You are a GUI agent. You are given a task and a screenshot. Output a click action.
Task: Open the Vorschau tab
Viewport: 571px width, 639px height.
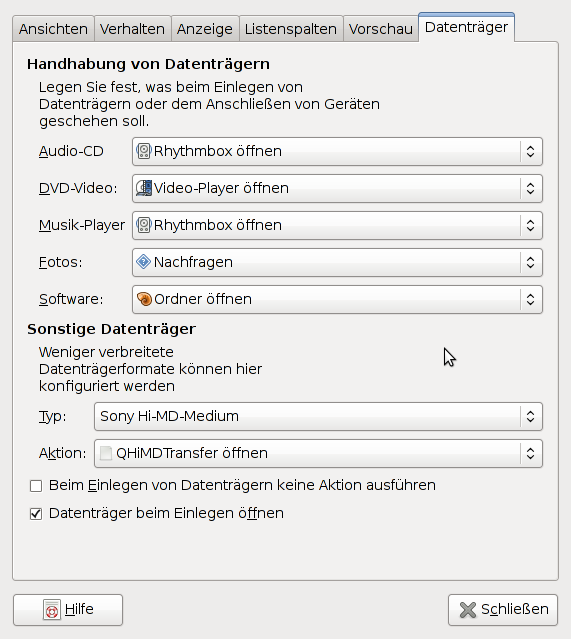pos(381,29)
